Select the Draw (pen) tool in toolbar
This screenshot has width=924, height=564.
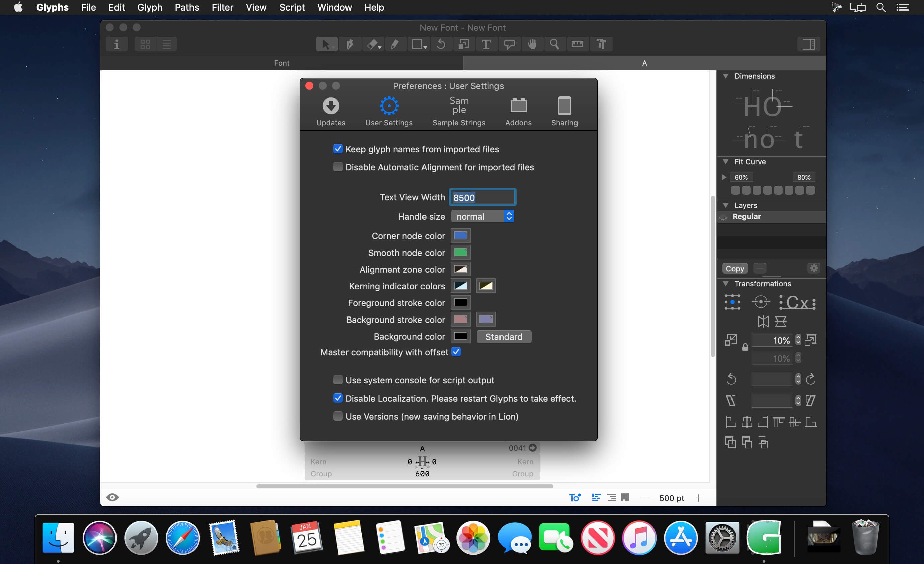(x=350, y=44)
